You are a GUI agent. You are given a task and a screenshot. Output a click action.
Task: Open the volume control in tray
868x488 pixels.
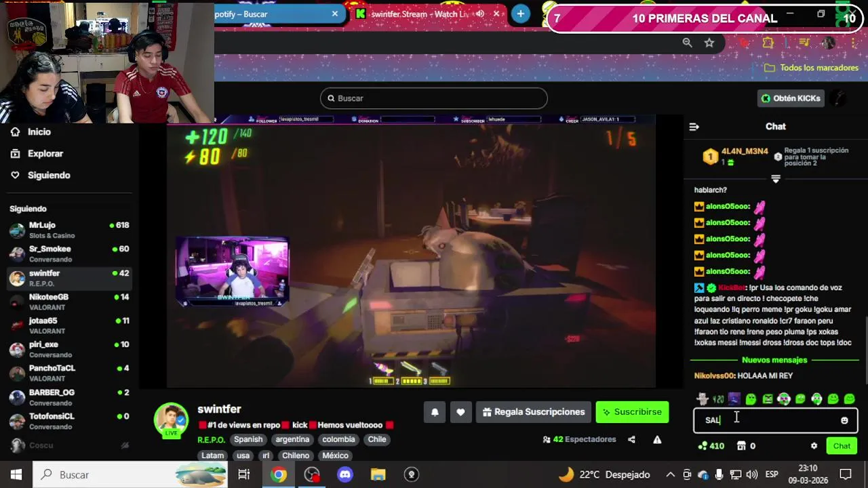coord(751,474)
